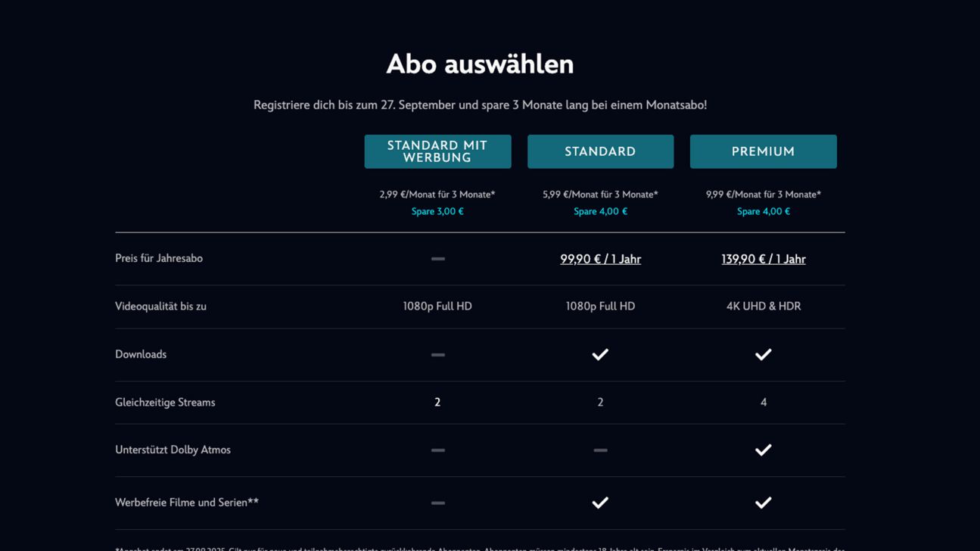Click the Downloads checkmark under Standard
The height and width of the screenshot is (551, 980).
600,354
